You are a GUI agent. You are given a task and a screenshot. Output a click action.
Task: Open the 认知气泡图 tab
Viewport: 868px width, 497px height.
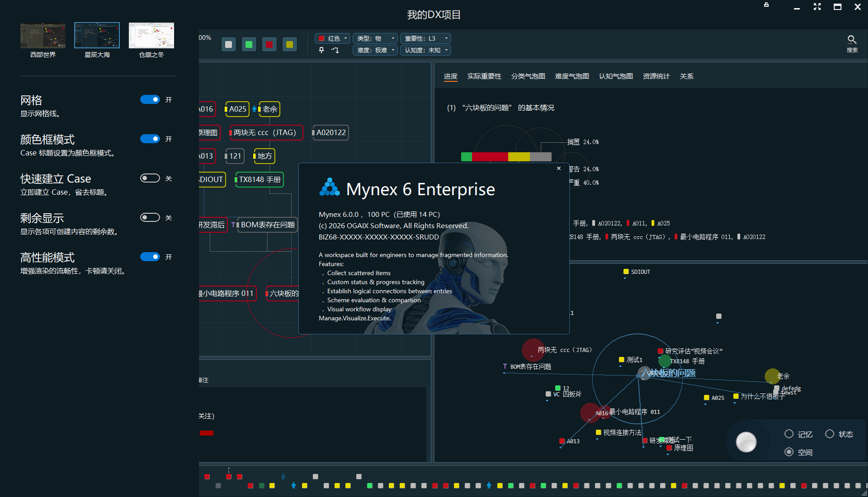616,76
